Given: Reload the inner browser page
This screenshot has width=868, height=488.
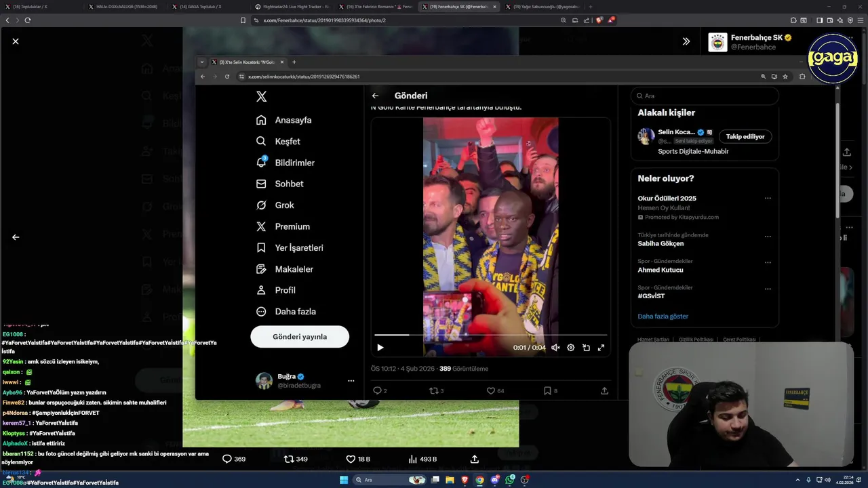Looking at the screenshot, I should coord(227,77).
